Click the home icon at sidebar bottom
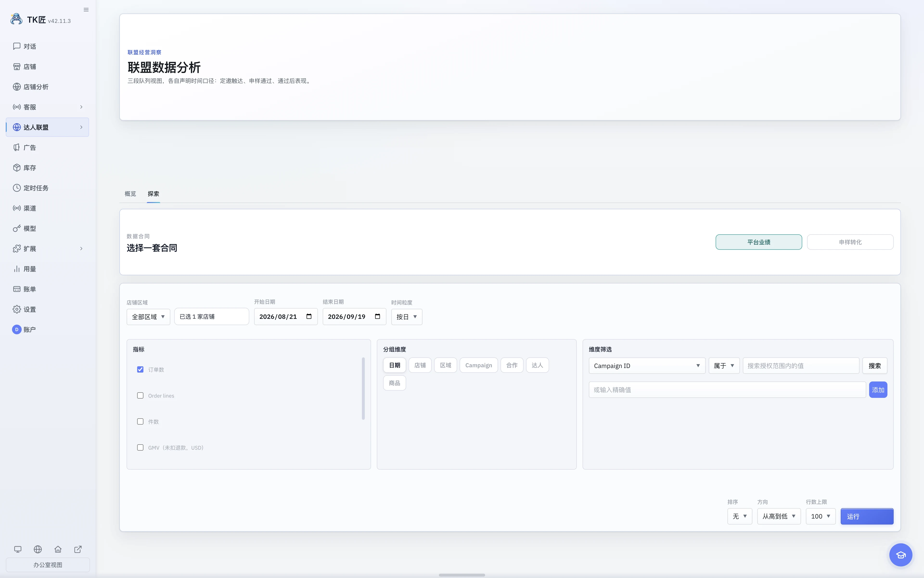Image resolution: width=924 pixels, height=578 pixels. click(58, 549)
